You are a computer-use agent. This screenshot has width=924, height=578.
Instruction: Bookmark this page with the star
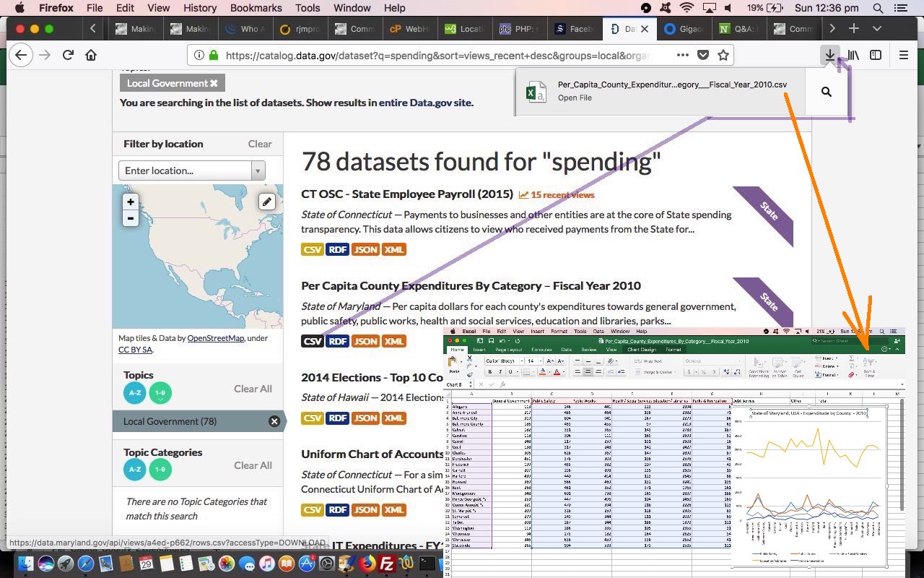pos(723,55)
